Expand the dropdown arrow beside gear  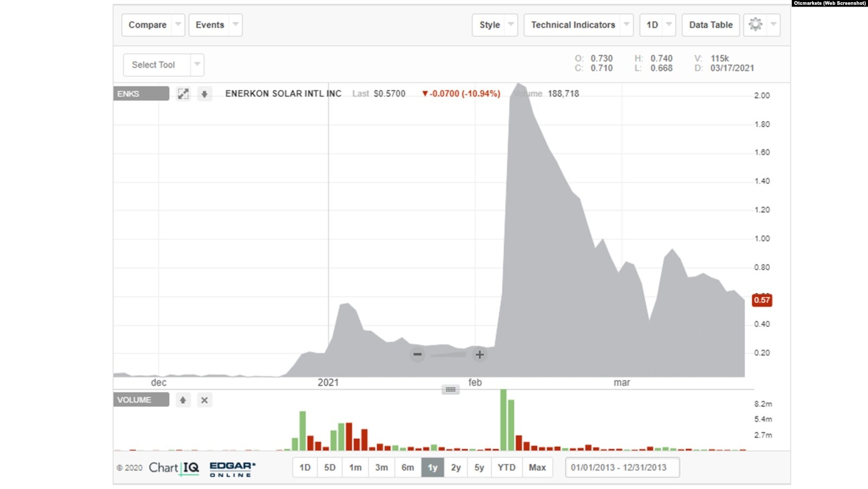point(773,25)
